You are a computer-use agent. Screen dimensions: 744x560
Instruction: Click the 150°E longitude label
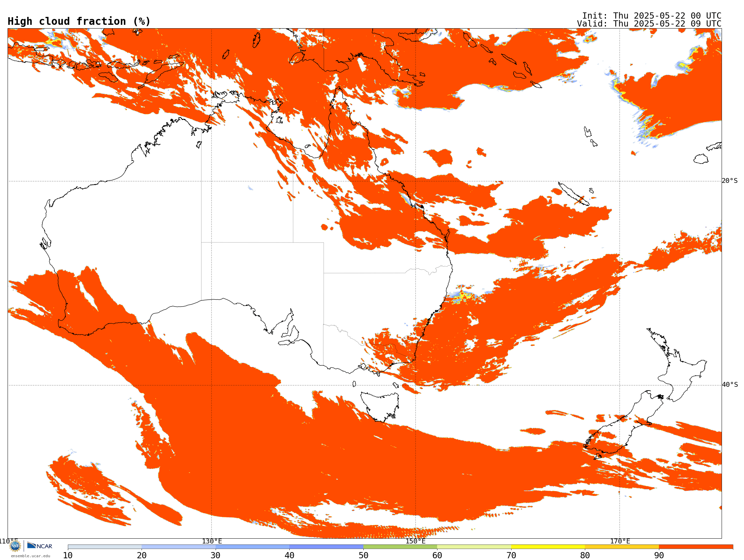(415, 541)
